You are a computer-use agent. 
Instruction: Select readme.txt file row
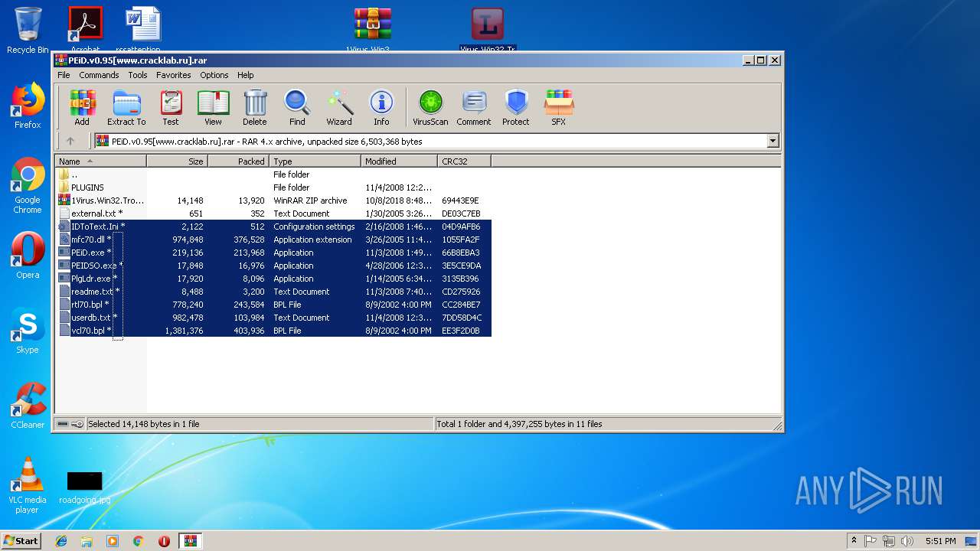pos(273,292)
